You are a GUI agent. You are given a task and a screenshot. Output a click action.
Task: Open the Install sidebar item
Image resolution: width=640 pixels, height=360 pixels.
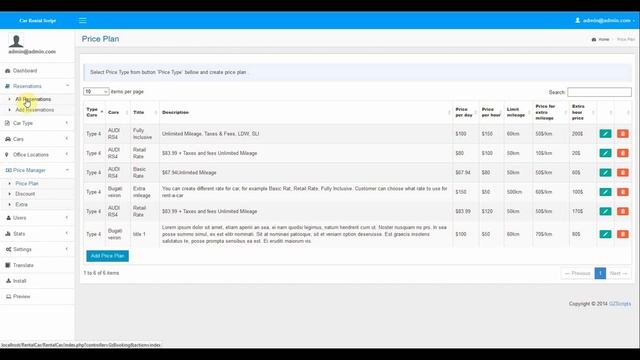click(37, 281)
